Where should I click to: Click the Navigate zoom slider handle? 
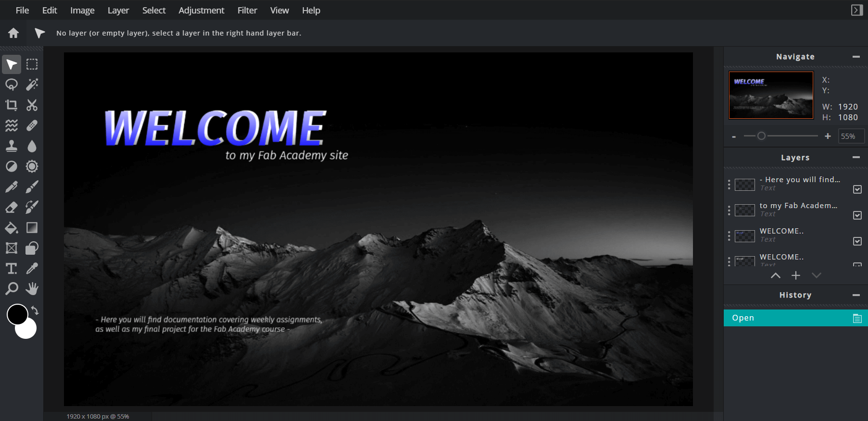(761, 136)
